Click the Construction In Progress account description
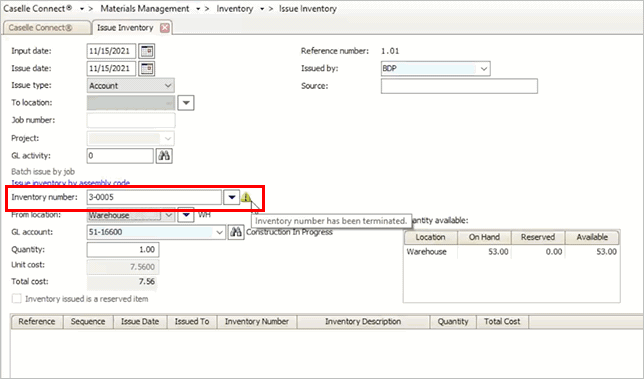This screenshot has height=379, width=644. (x=289, y=232)
